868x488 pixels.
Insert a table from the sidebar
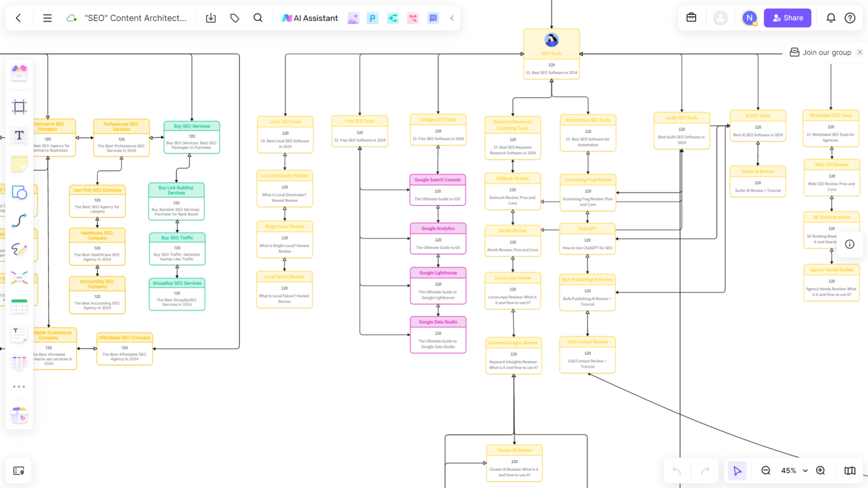[x=19, y=306]
